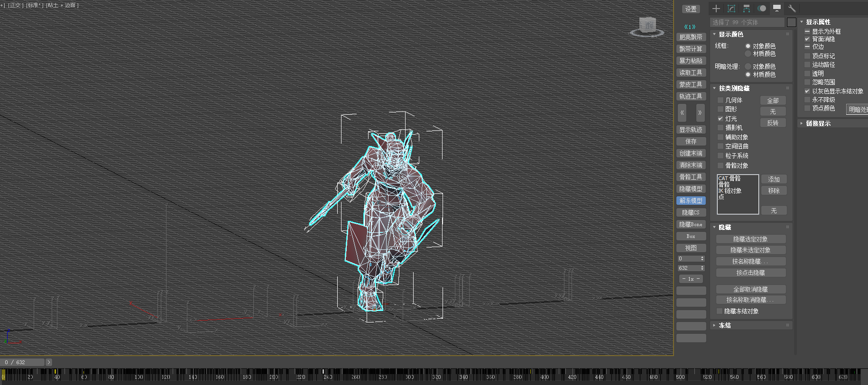Click the left double-arrow « button
The width and height of the screenshot is (868, 385).
pos(682,113)
